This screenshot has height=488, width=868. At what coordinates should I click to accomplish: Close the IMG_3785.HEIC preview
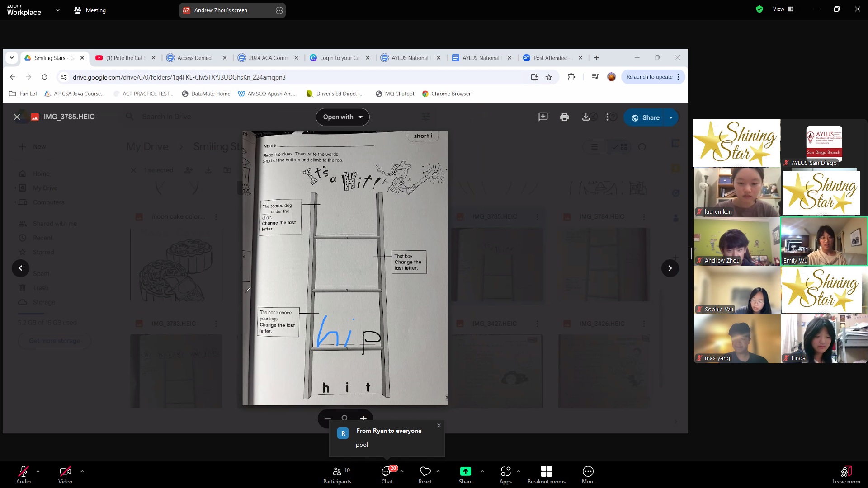(17, 117)
